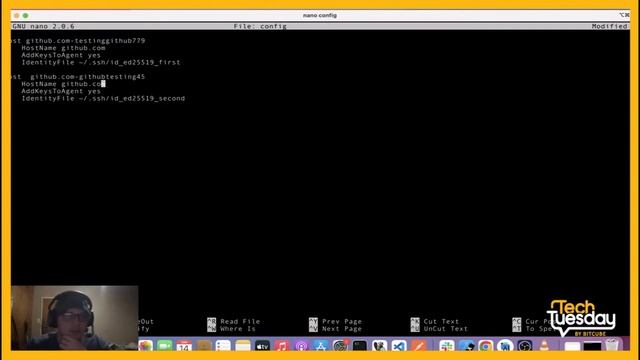This screenshot has height=360, width=640.
Task: Launch FaceTime from the dock
Action: point(165,346)
